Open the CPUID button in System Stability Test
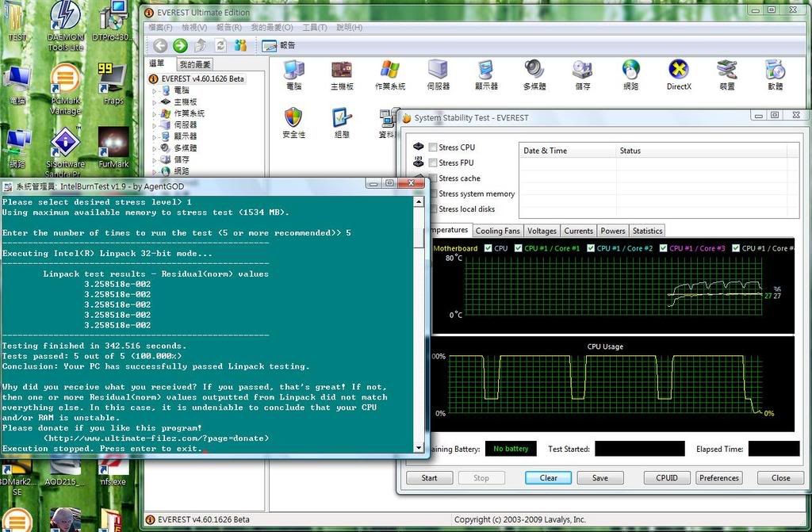 (667, 477)
